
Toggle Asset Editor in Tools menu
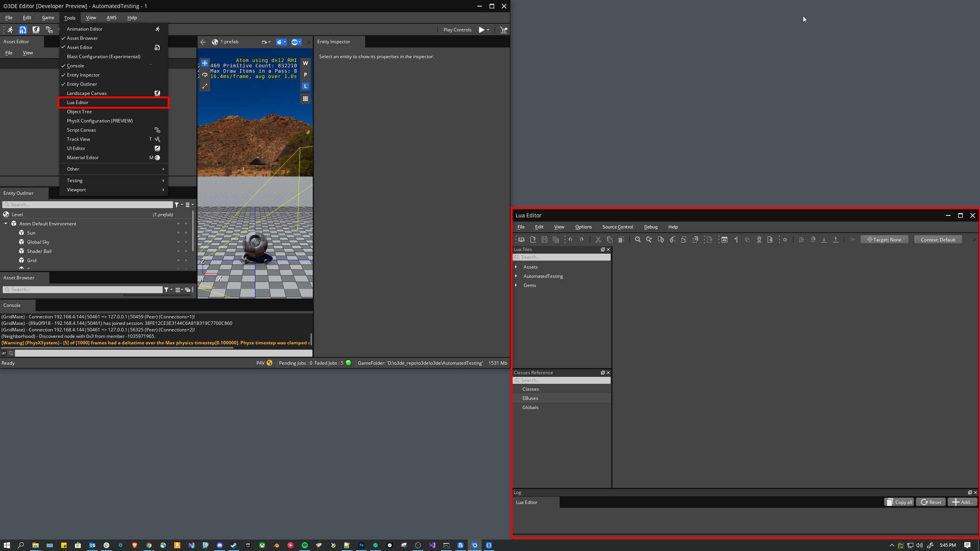(114, 47)
